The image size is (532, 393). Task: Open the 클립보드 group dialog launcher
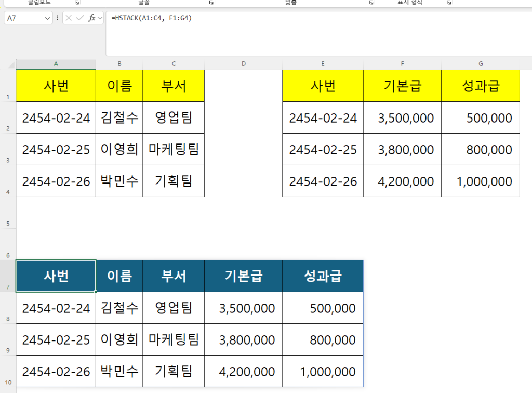tap(77, 3)
